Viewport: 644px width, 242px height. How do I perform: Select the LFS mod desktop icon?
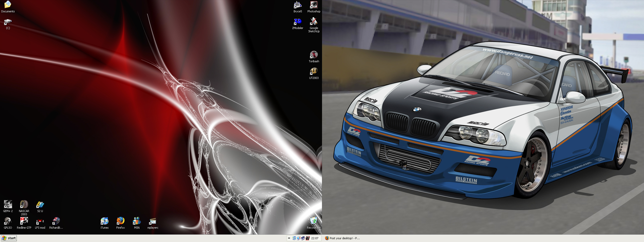tap(40, 223)
